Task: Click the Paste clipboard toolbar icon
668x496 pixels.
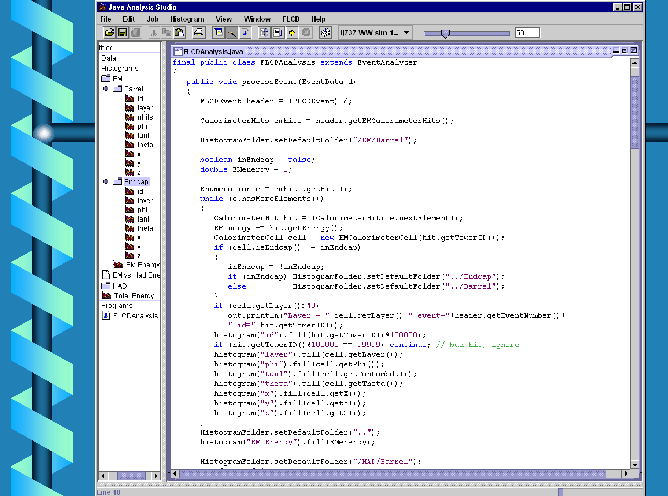Action: [177, 33]
